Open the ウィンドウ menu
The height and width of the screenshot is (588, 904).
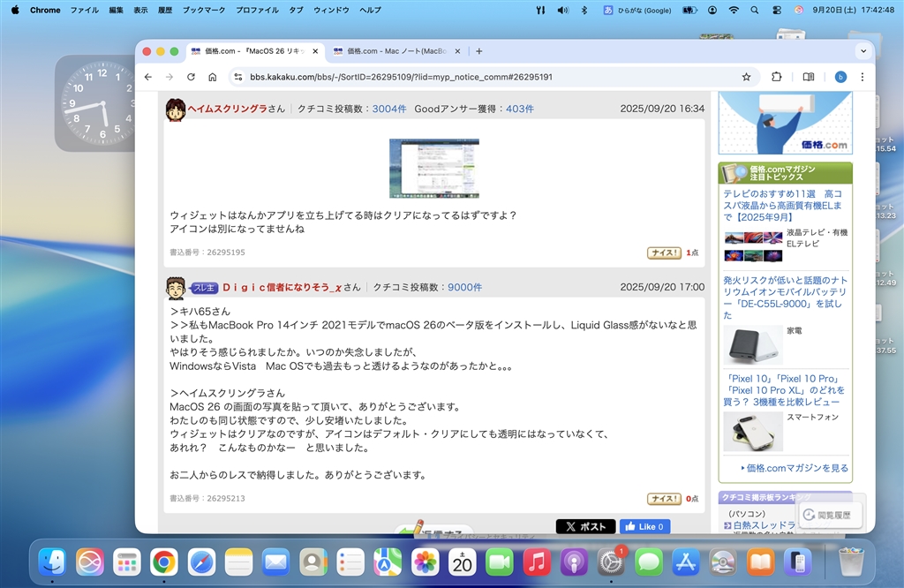331,10
